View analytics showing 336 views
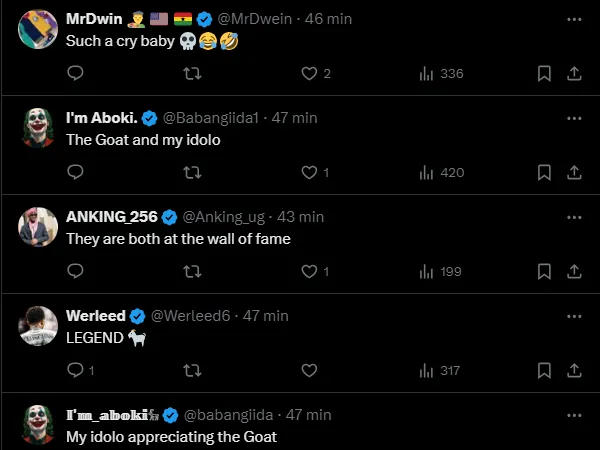 click(x=440, y=73)
